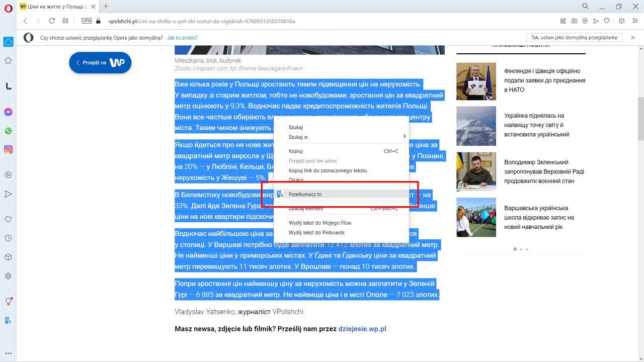644x362 pixels.
Task: Open Bookmarks star in sidebar
Action: coord(8,61)
